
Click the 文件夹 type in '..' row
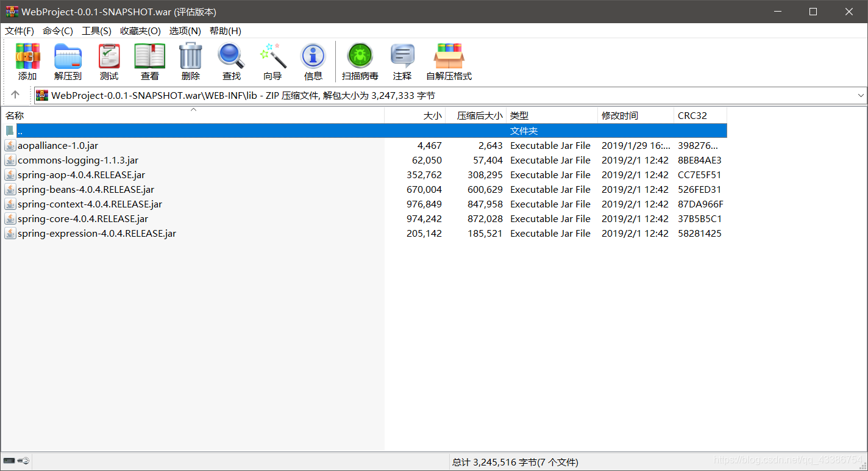pyautogui.click(x=524, y=131)
